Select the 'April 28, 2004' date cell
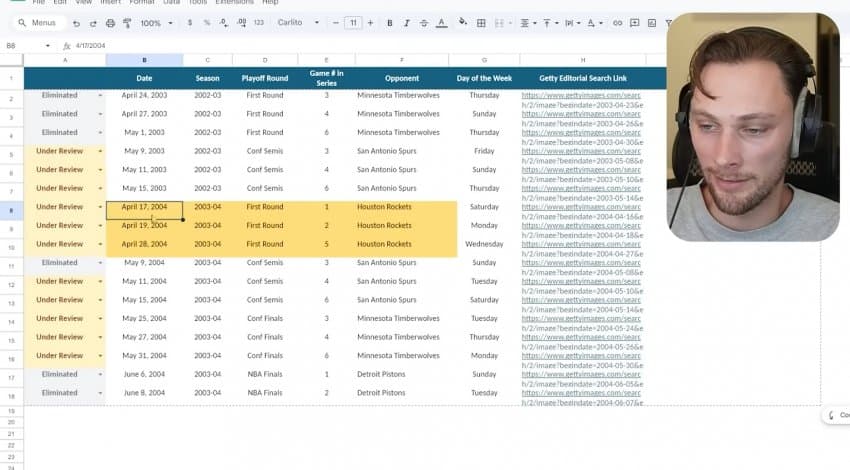 (144, 244)
